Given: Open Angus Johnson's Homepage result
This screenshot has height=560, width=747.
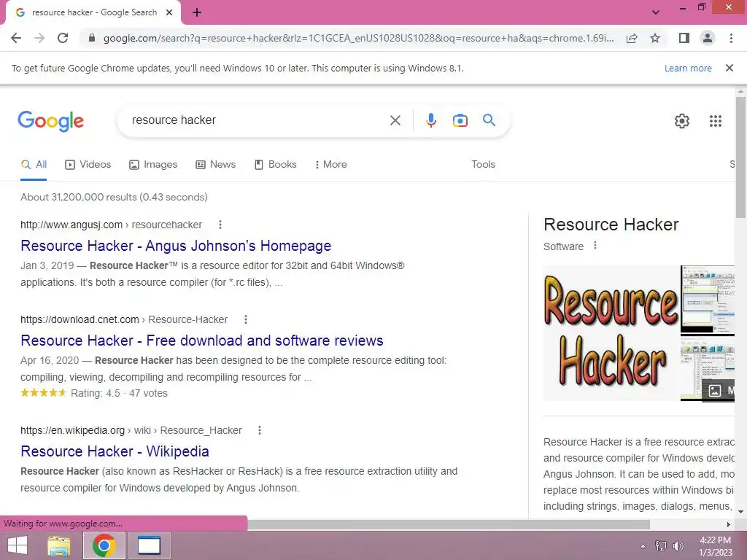Looking at the screenshot, I should pyautogui.click(x=176, y=246).
